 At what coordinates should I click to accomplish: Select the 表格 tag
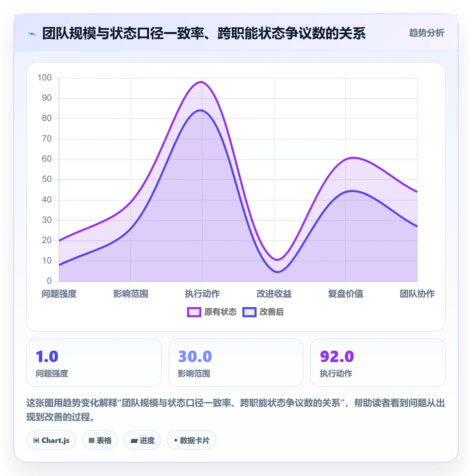pyautogui.click(x=100, y=440)
